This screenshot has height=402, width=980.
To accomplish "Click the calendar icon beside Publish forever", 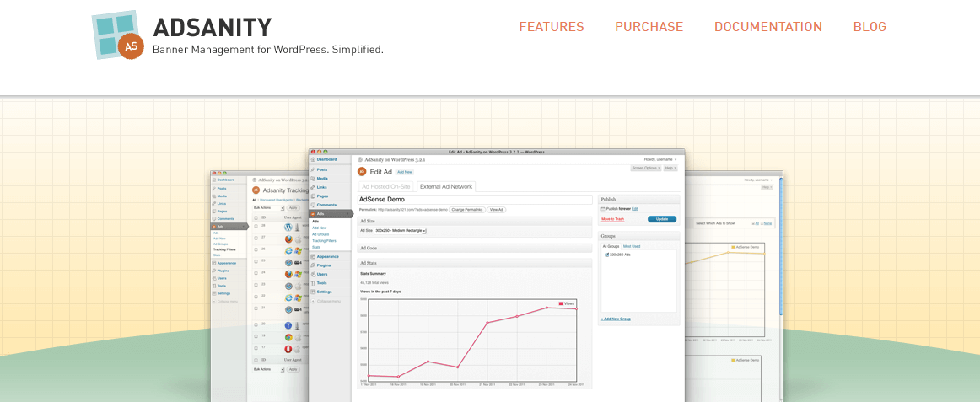I will (603, 208).
